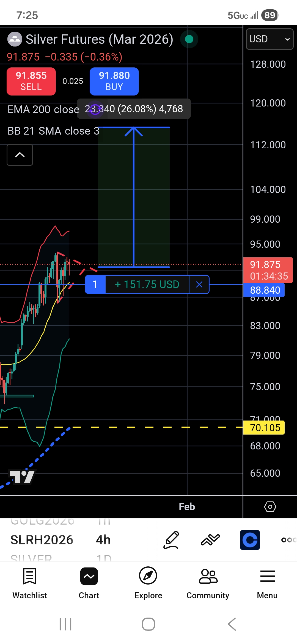Select the 4h timeframe interval
297x644 pixels.
(x=103, y=540)
